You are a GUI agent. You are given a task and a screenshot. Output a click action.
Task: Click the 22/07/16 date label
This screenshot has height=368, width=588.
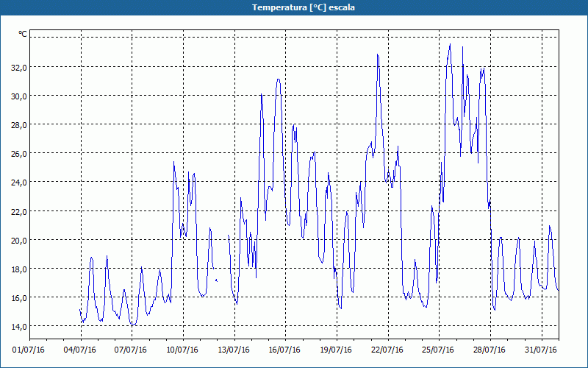(387, 350)
